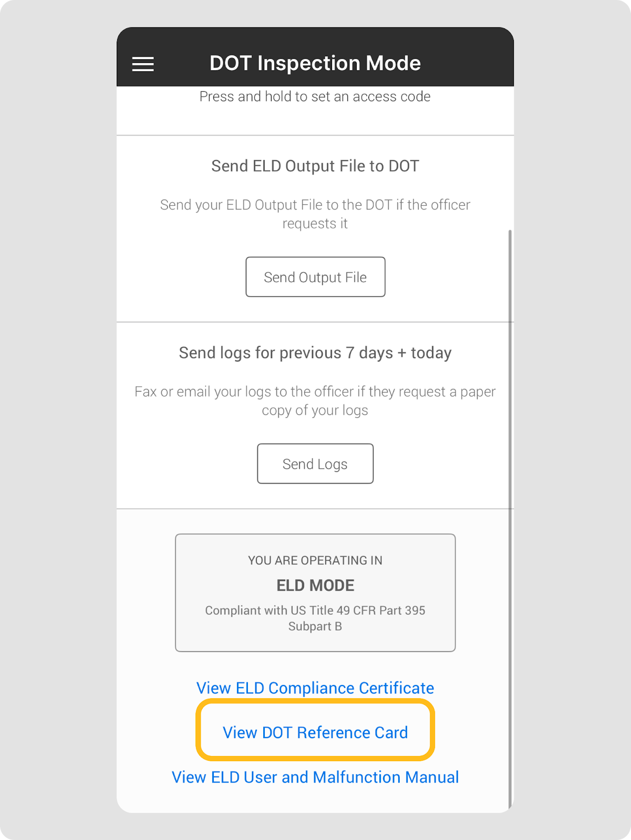Tap the DOT Inspection Mode title
The width and height of the screenshot is (631, 840).
pyautogui.click(x=315, y=64)
